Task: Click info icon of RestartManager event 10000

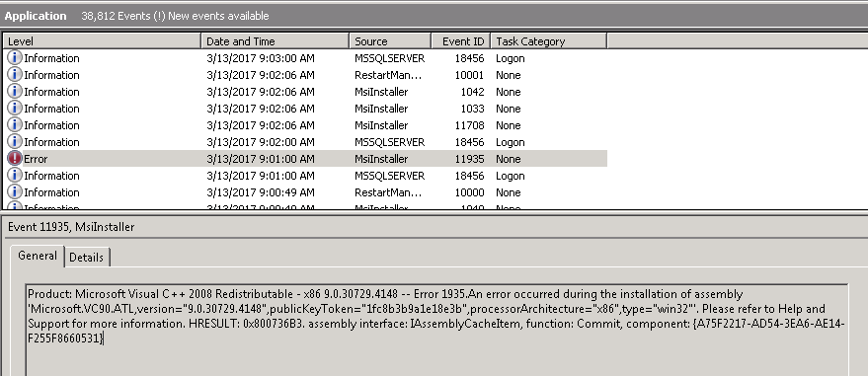Action: [15, 192]
